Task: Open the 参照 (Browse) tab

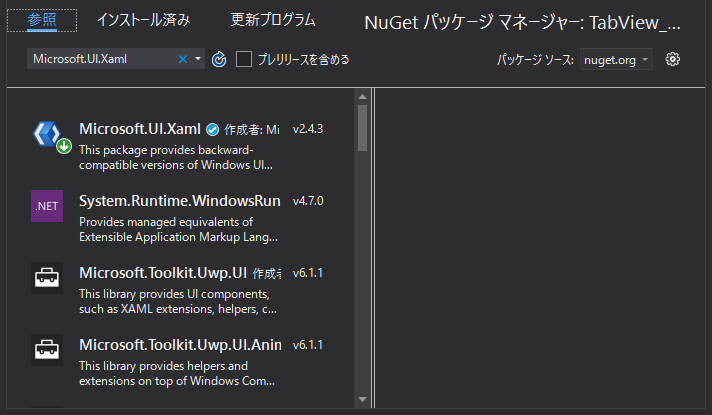Action: tap(42, 20)
